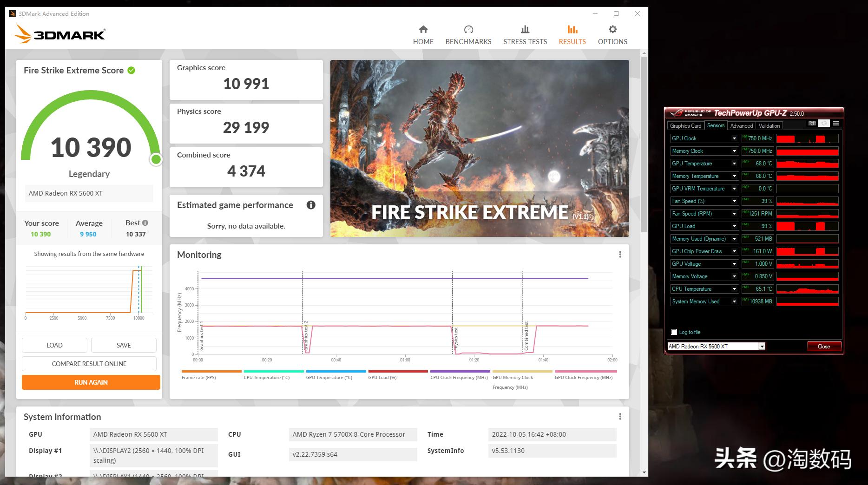Open the OPTIONS gear menu

click(x=612, y=30)
